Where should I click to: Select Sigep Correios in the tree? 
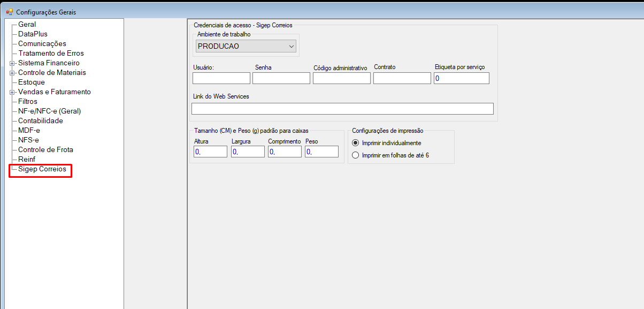click(x=42, y=169)
